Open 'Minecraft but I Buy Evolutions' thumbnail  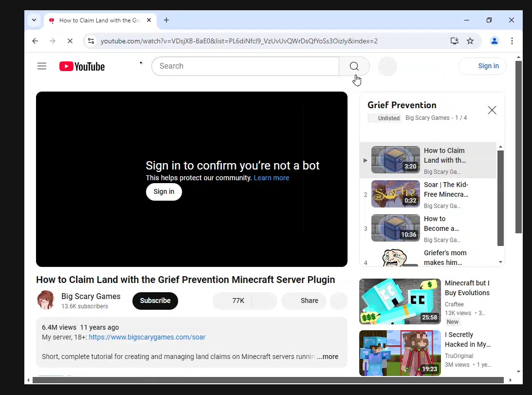[x=400, y=301]
